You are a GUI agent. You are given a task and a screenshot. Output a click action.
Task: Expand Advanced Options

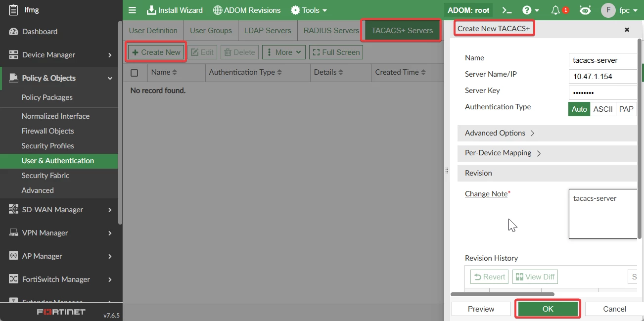point(547,133)
